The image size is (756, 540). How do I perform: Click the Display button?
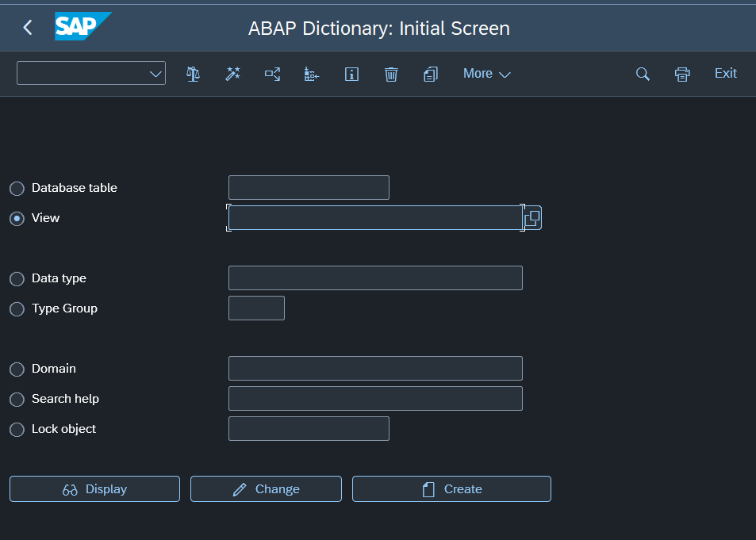point(94,488)
